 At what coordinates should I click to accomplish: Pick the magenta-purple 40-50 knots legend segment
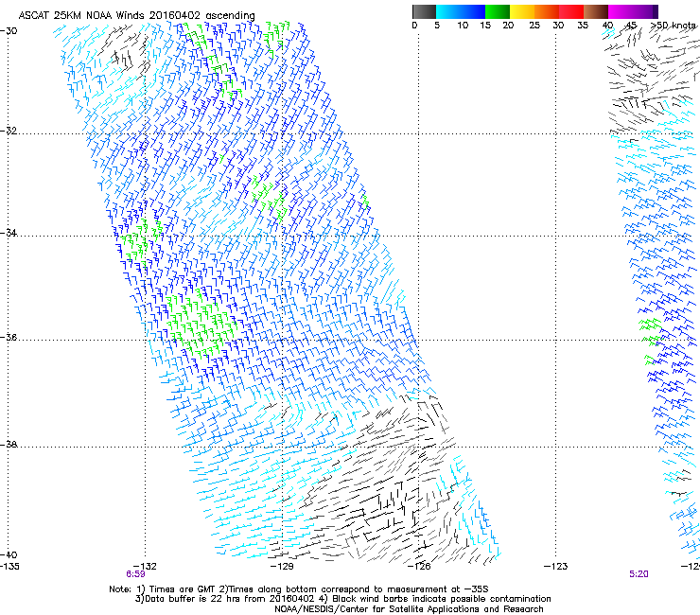[633, 11]
